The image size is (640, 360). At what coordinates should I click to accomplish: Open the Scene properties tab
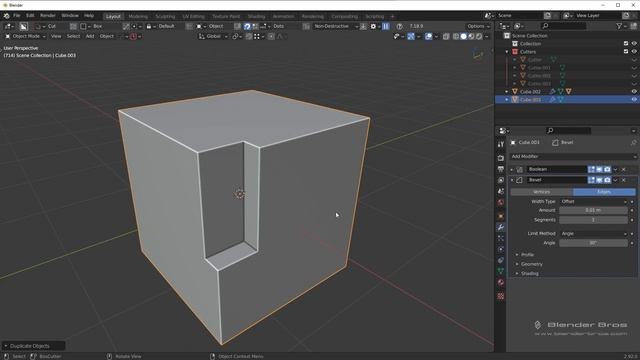[501, 191]
